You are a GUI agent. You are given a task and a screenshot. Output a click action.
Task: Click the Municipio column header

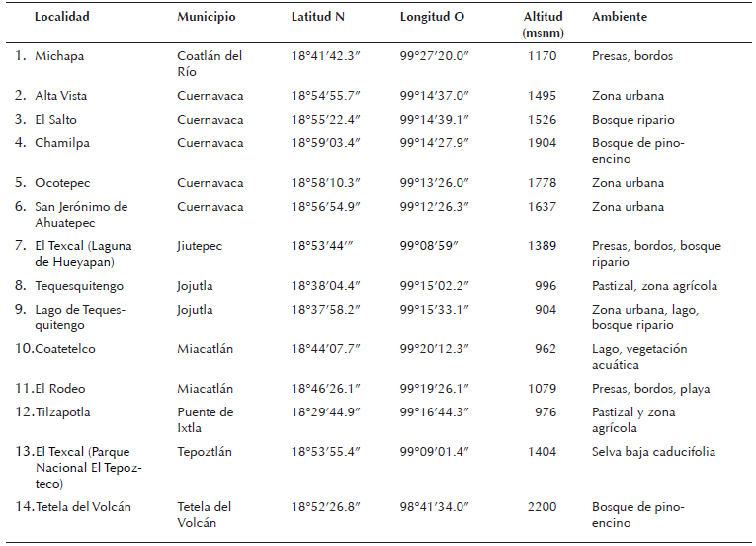206,18
